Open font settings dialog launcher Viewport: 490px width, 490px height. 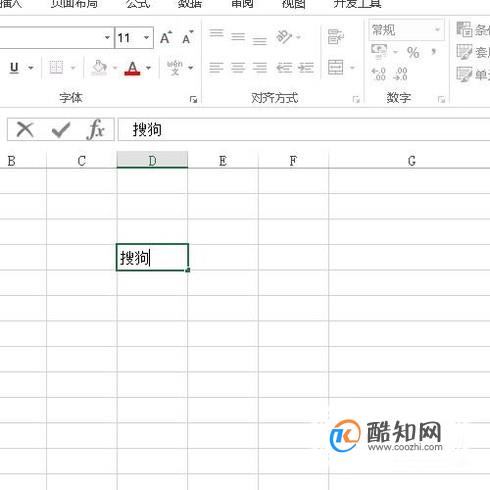(x=193, y=99)
